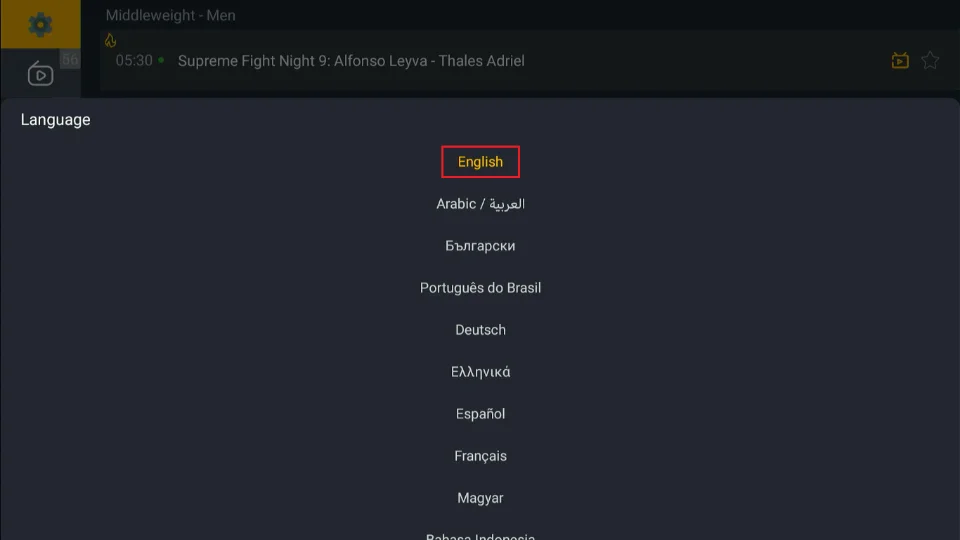Select Български as the language
960x540 pixels.
(x=481, y=246)
